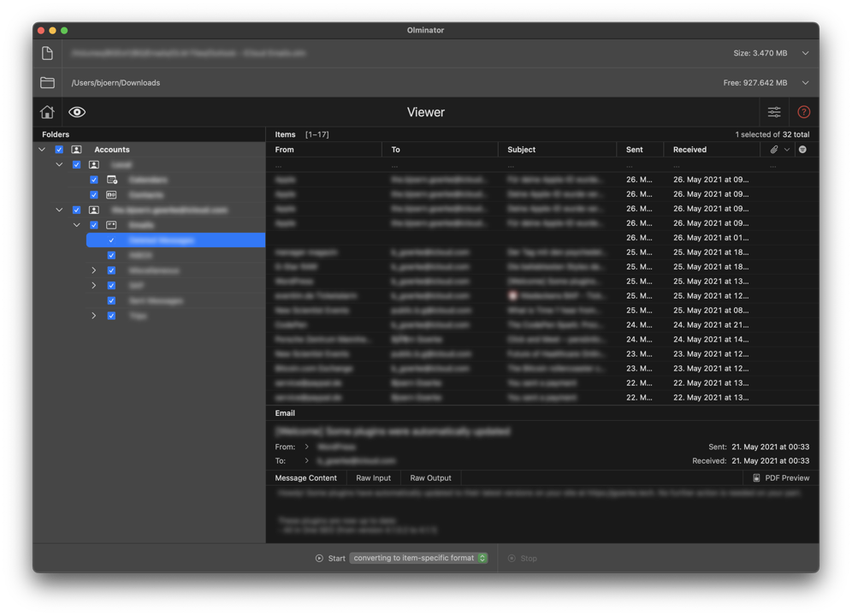This screenshot has width=852, height=616.
Task: Switch to the Message Content tab
Action: (x=306, y=478)
